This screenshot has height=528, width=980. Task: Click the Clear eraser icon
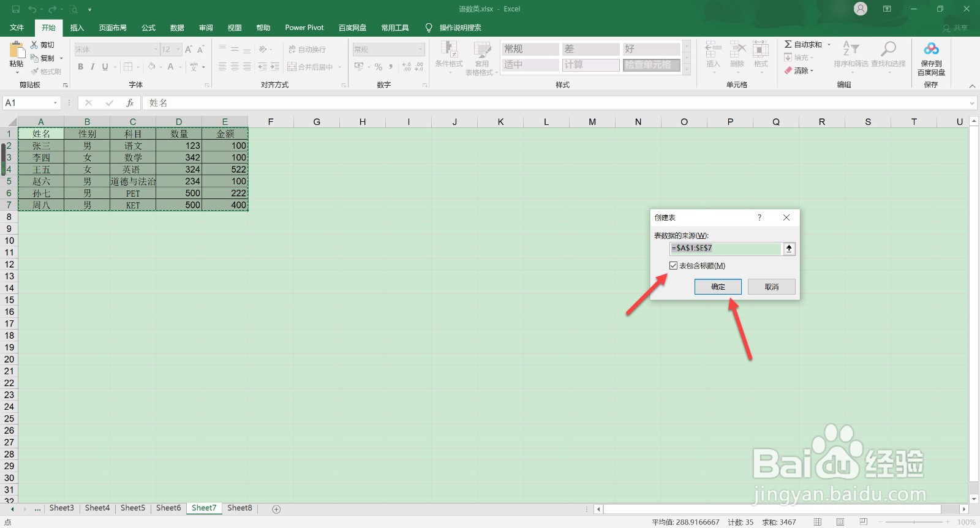[788, 70]
